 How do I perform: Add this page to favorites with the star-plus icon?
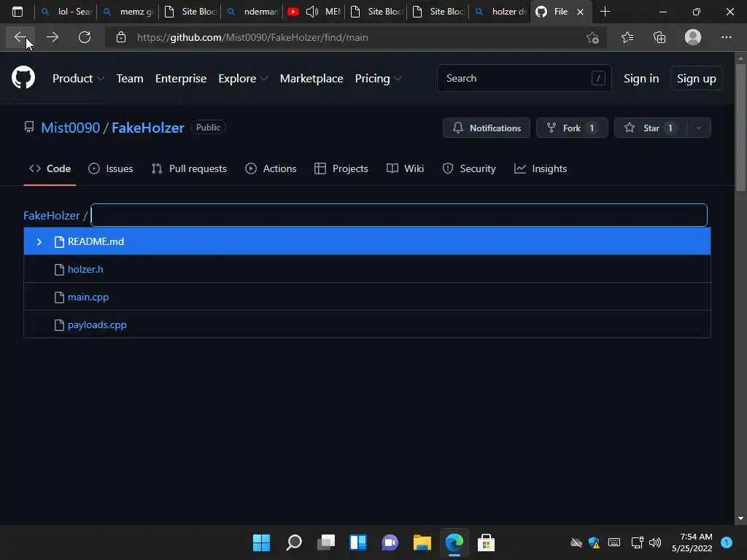[592, 37]
